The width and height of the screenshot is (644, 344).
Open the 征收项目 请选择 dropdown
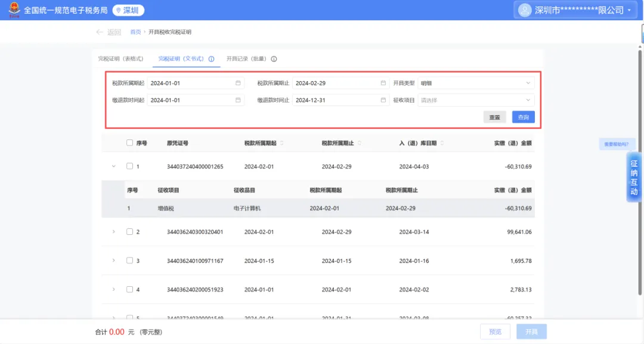[x=476, y=100]
